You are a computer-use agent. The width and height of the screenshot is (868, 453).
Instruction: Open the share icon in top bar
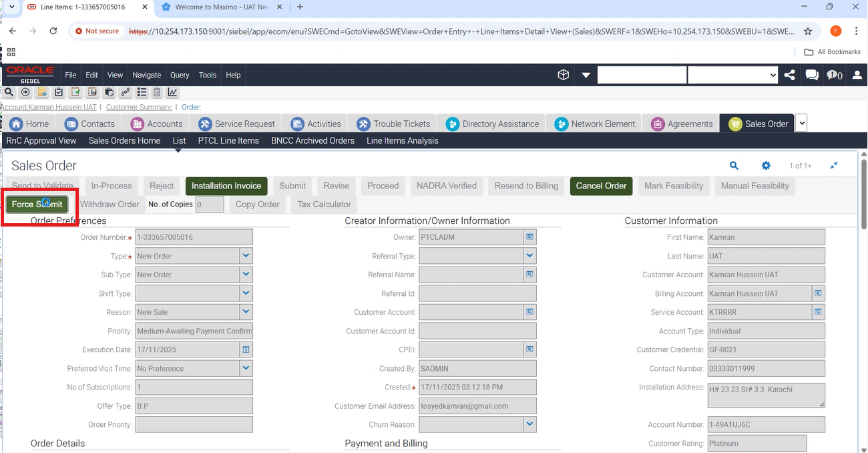click(790, 75)
